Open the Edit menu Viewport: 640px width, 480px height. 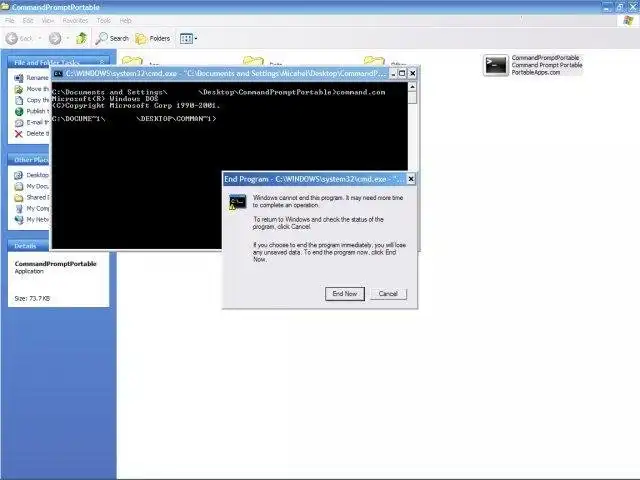click(x=28, y=20)
